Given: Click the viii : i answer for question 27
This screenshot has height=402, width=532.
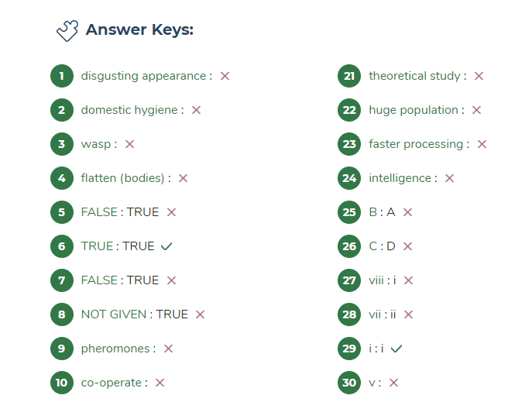Looking at the screenshot, I should (x=382, y=280).
